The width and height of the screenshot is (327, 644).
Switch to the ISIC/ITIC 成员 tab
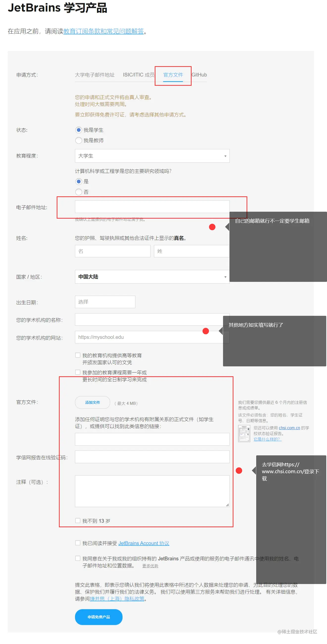tap(139, 75)
